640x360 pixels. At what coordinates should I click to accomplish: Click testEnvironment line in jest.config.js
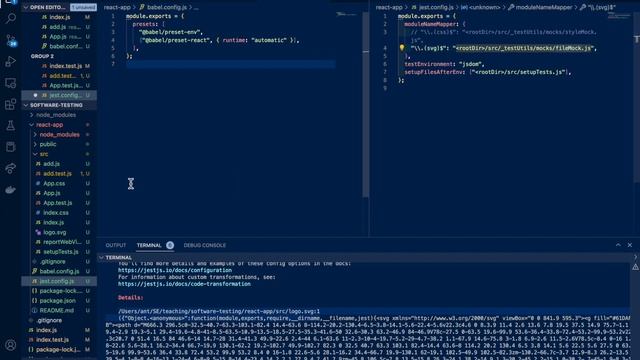click(x=444, y=64)
